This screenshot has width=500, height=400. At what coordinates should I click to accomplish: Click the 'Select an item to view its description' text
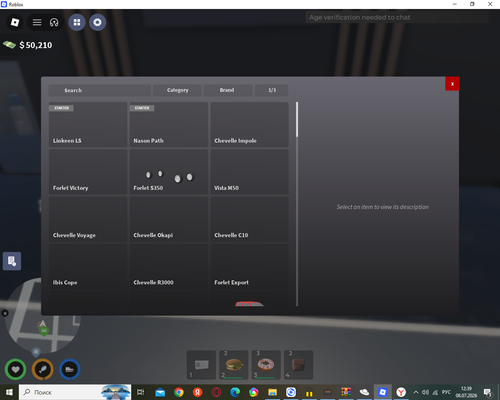383,207
